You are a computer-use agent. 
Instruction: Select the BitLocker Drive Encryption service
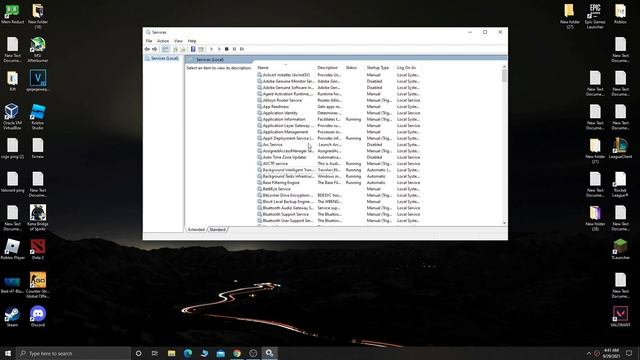(x=339, y=195)
